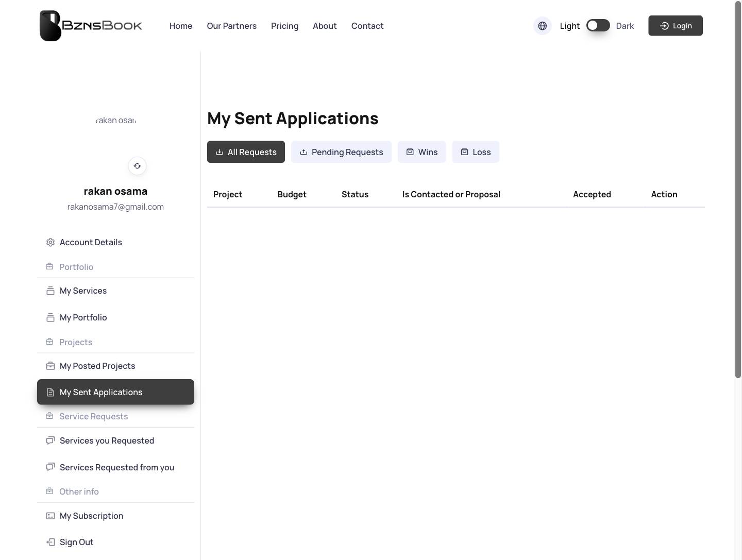Sign Out of the account
This screenshot has width=742, height=560.
(x=115, y=542)
